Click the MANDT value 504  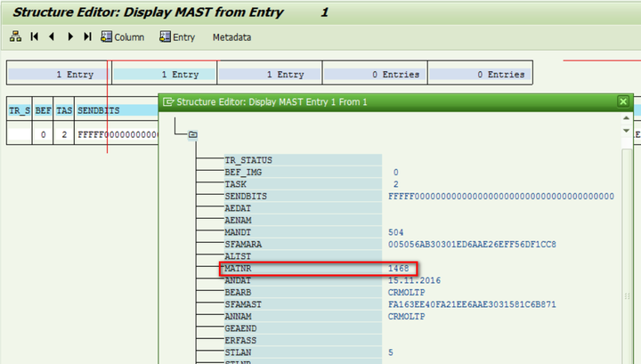395,232
